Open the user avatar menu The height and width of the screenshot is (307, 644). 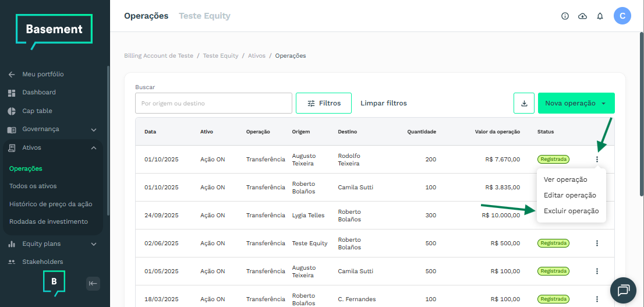coord(622,16)
